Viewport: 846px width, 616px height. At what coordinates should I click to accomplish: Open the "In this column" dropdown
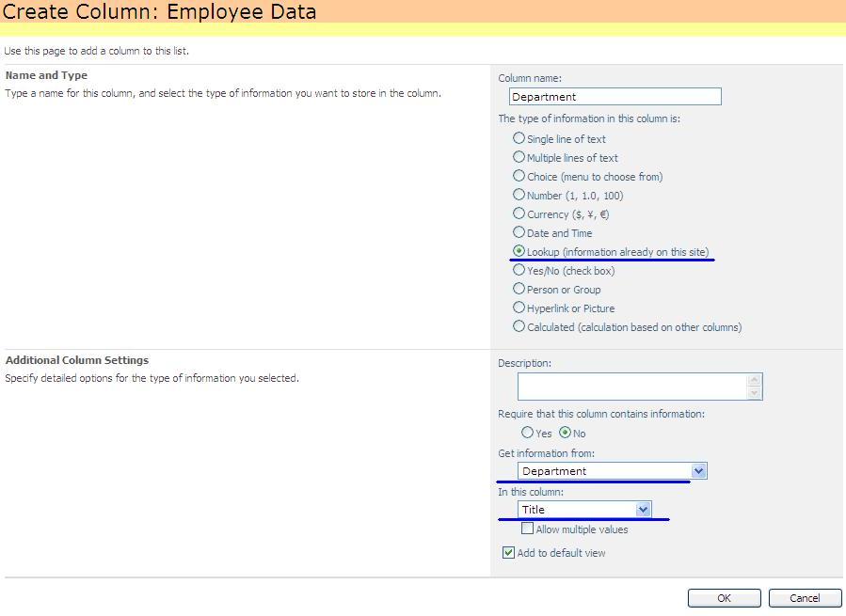[x=644, y=509]
